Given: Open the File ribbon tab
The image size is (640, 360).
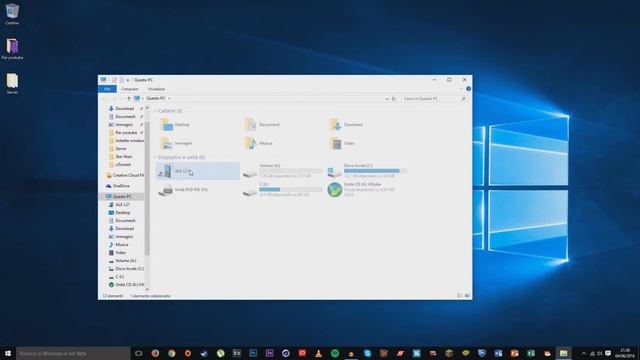Looking at the screenshot, I should 107,89.
